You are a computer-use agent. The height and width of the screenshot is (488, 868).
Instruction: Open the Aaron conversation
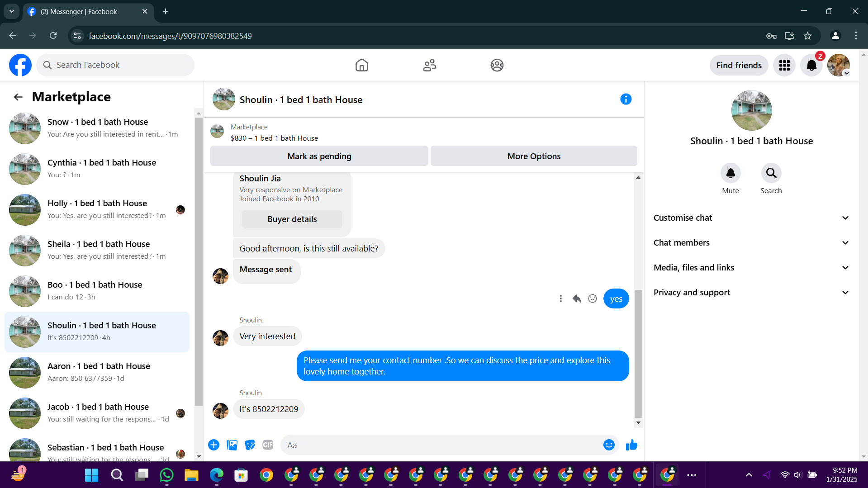tap(97, 373)
